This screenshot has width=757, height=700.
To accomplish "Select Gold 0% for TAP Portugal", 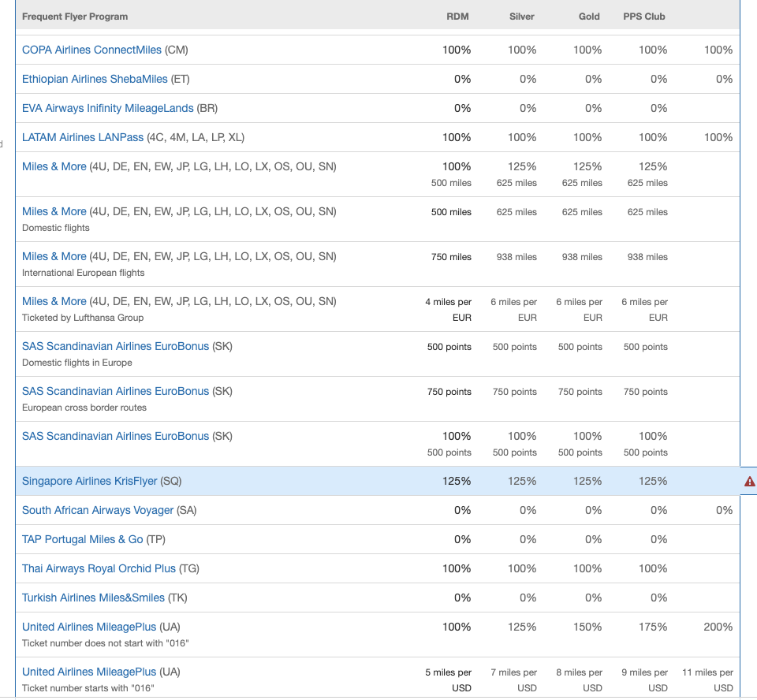I will tap(593, 539).
